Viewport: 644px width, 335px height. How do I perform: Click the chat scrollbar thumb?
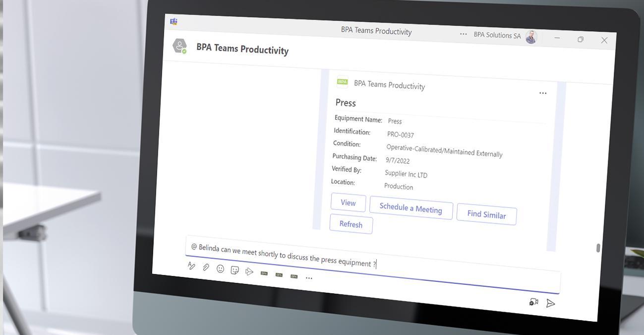tap(598, 248)
